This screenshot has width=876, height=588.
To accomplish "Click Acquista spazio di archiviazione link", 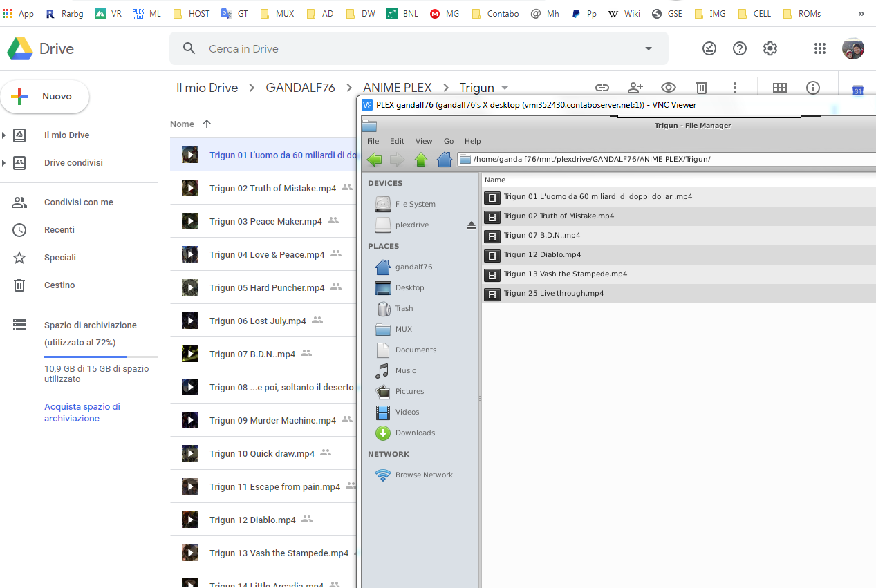I will (x=82, y=412).
